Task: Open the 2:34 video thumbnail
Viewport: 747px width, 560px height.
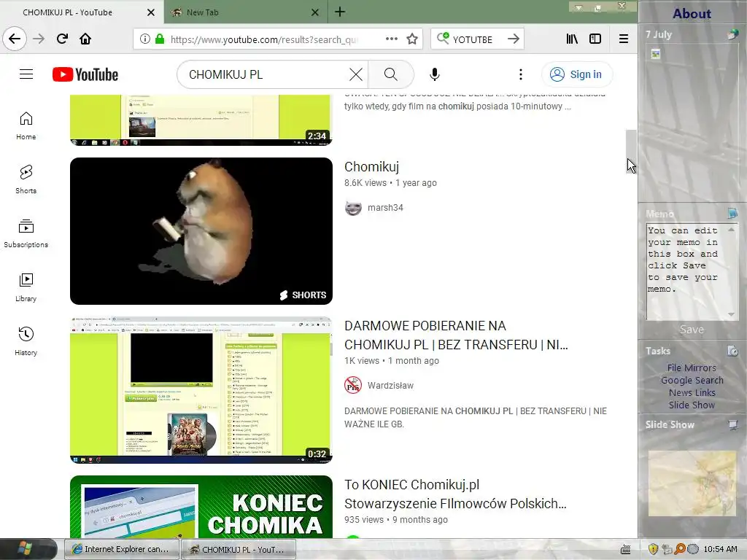Action: (201, 120)
